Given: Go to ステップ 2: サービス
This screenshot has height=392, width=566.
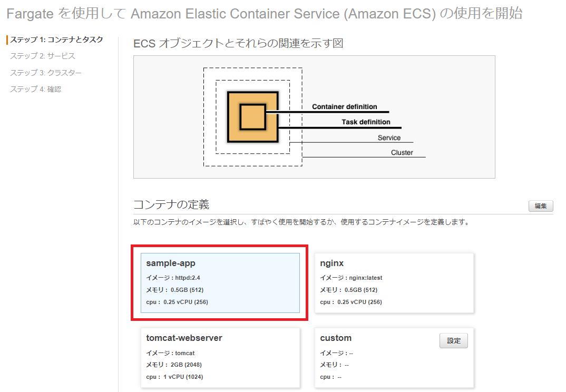Looking at the screenshot, I should [x=43, y=56].
